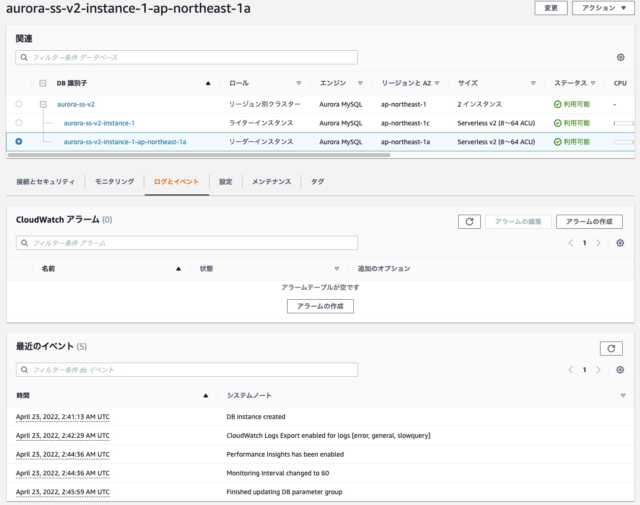Open the 設定 tab
Viewport: 640px width, 505px height.
point(226,182)
